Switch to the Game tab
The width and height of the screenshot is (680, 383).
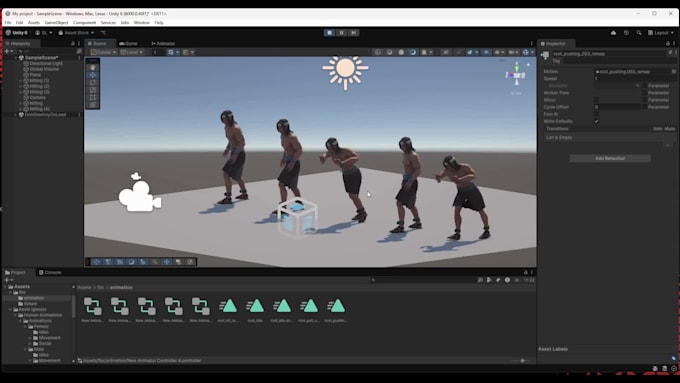click(128, 43)
